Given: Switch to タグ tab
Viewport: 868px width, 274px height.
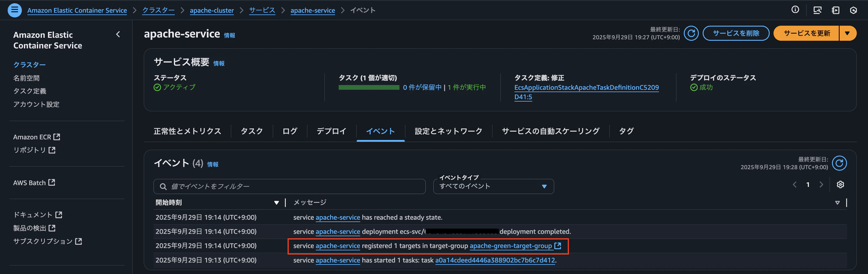Looking at the screenshot, I should click(626, 131).
